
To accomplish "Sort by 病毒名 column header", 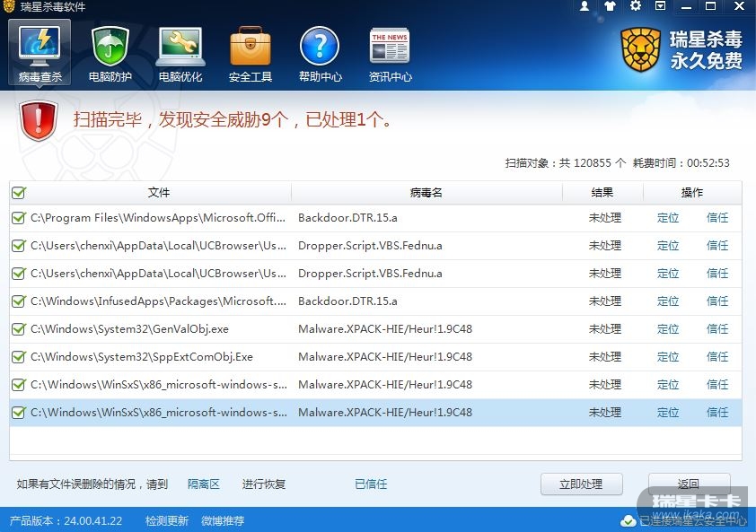I will (426, 193).
